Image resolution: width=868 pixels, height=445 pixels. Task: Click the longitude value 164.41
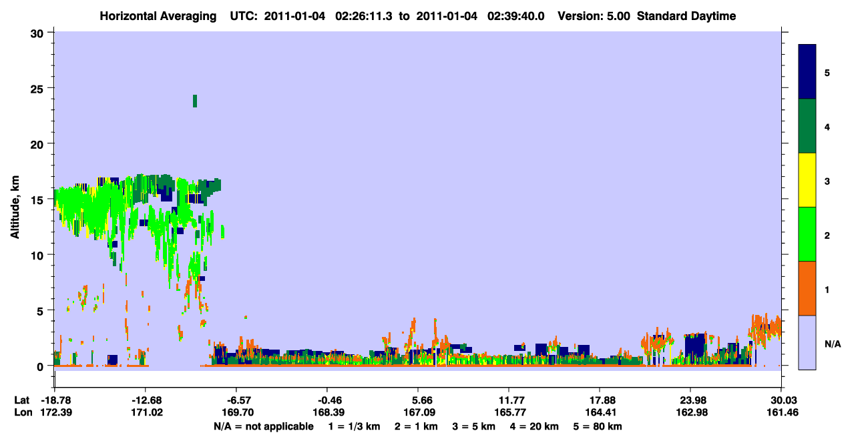pyautogui.click(x=600, y=412)
